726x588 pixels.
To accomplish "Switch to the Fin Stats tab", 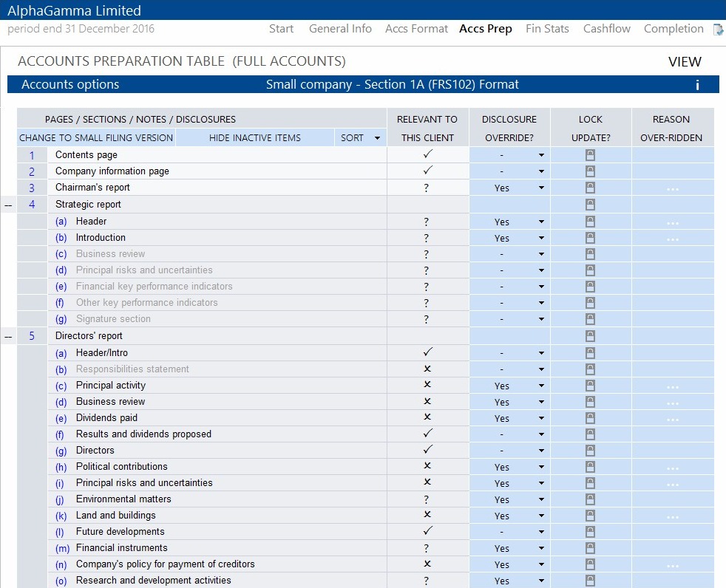I will pyautogui.click(x=547, y=29).
